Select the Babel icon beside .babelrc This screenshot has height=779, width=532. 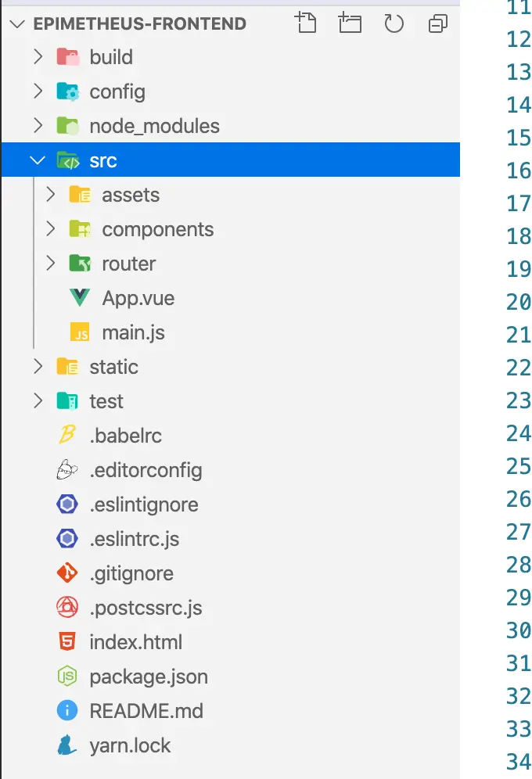(x=66, y=436)
